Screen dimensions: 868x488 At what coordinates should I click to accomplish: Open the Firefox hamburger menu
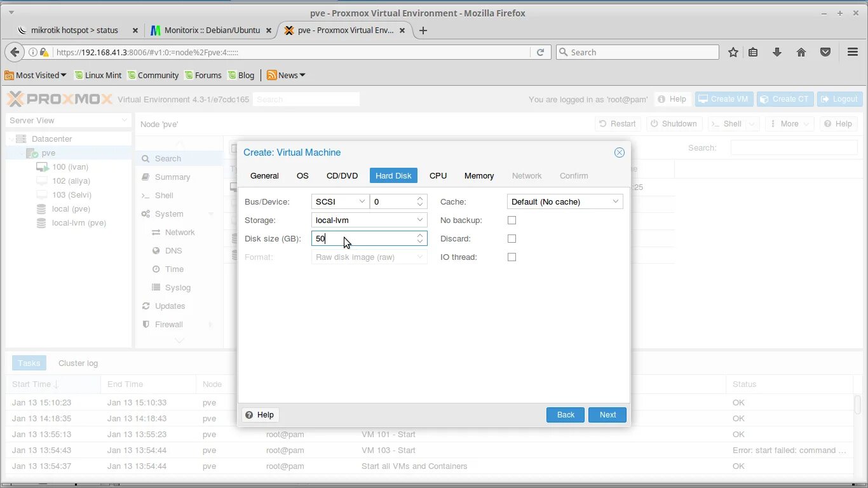coord(853,52)
